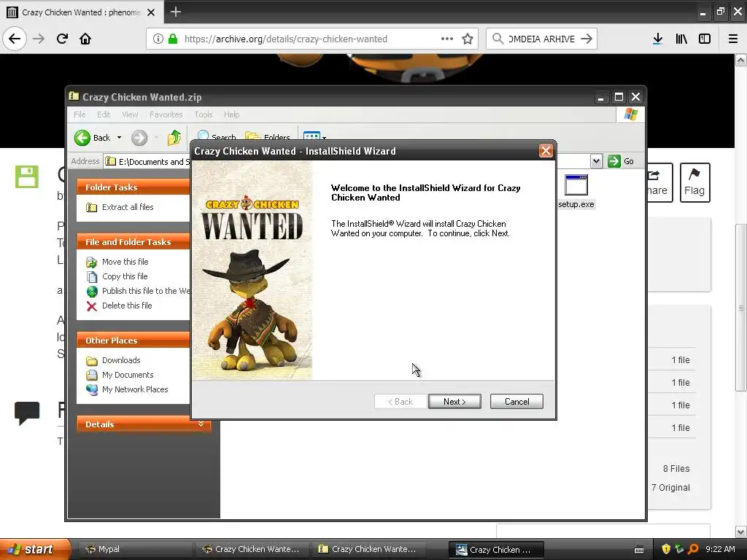Click Forward arrow in Explorer toolbar
Screen dimensions: 747x560
click(x=139, y=138)
